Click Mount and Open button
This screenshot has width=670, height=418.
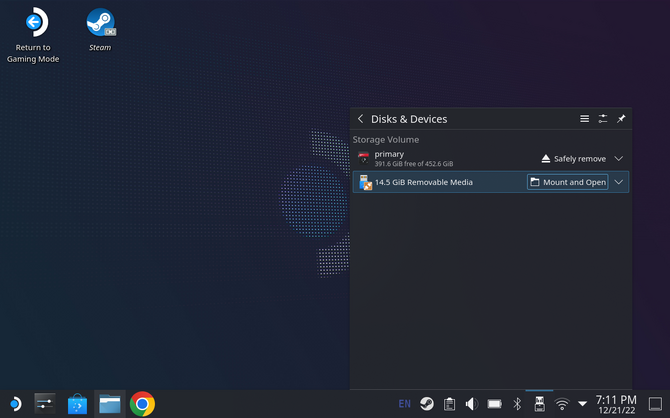[x=567, y=182]
